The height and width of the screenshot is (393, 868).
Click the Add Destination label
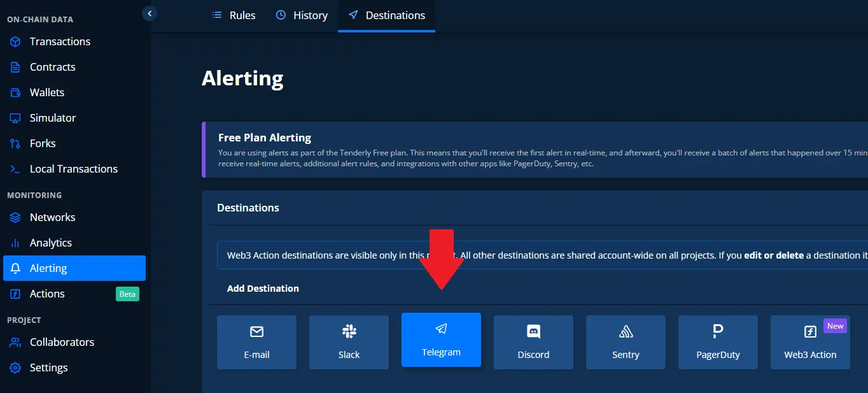coord(263,289)
